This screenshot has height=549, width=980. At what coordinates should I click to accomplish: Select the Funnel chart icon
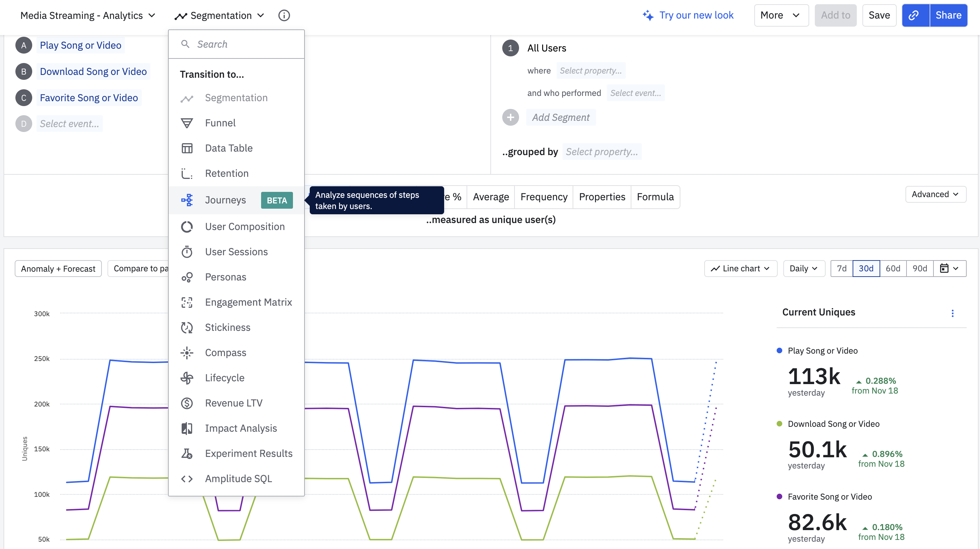(187, 123)
